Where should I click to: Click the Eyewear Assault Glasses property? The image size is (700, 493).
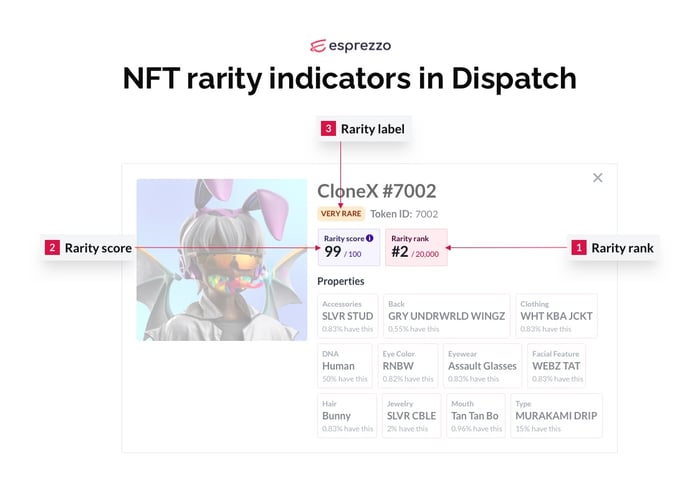tap(482, 366)
